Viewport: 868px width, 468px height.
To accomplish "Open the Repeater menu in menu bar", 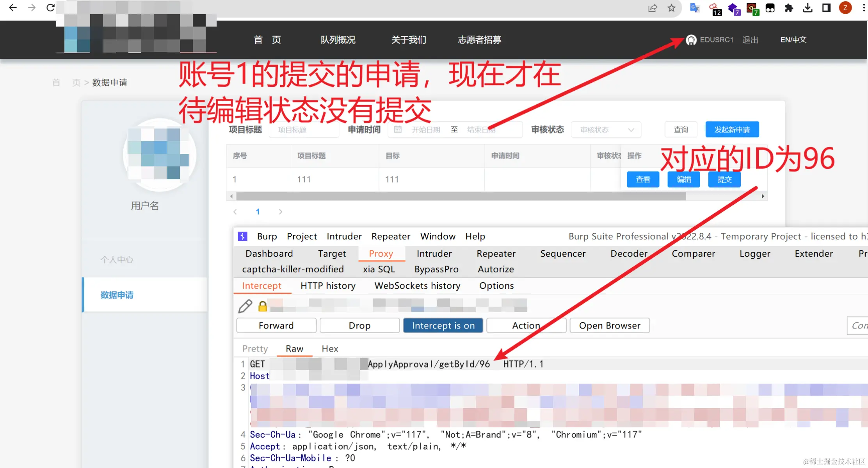I will [x=391, y=236].
